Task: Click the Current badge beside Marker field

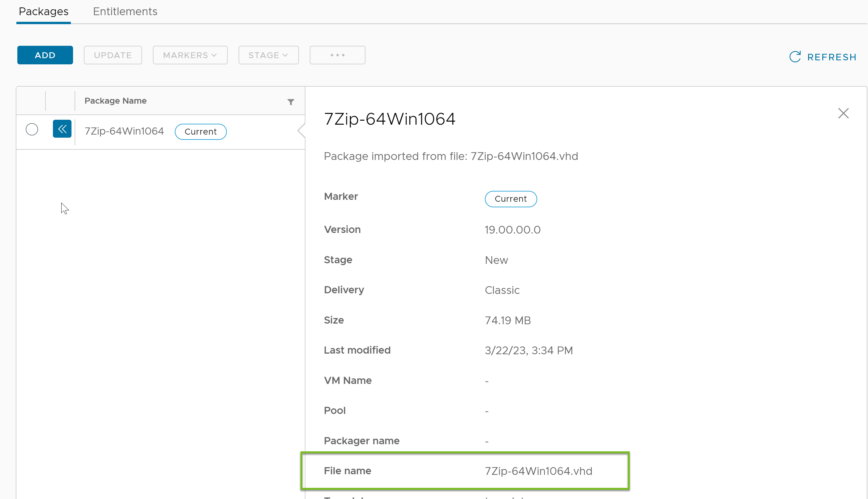Action: [x=511, y=199]
